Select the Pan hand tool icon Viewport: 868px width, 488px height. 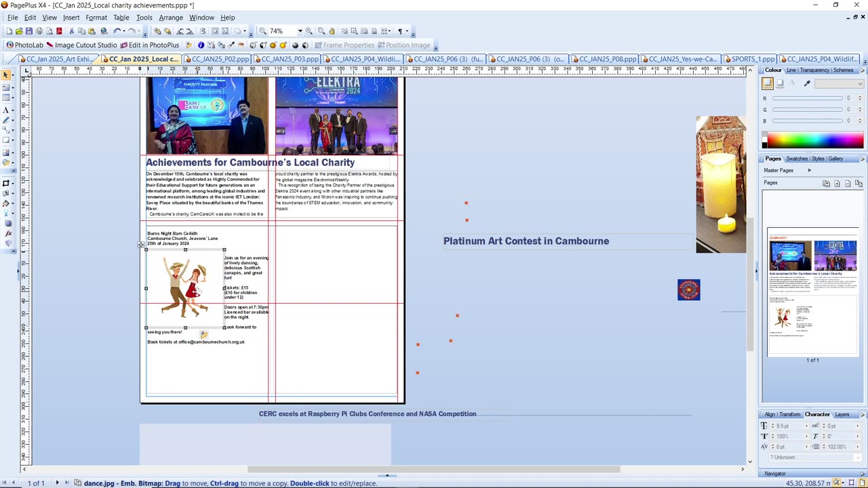(332, 31)
